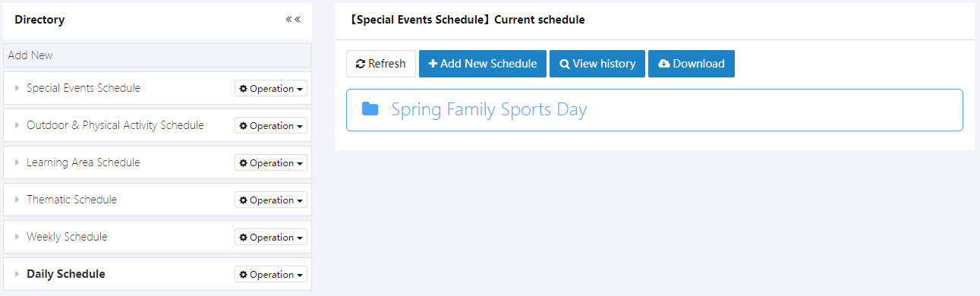This screenshot has width=980, height=296.
Task: Expand Outdoor & Physical Activity Schedule arrow
Action: [17, 125]
